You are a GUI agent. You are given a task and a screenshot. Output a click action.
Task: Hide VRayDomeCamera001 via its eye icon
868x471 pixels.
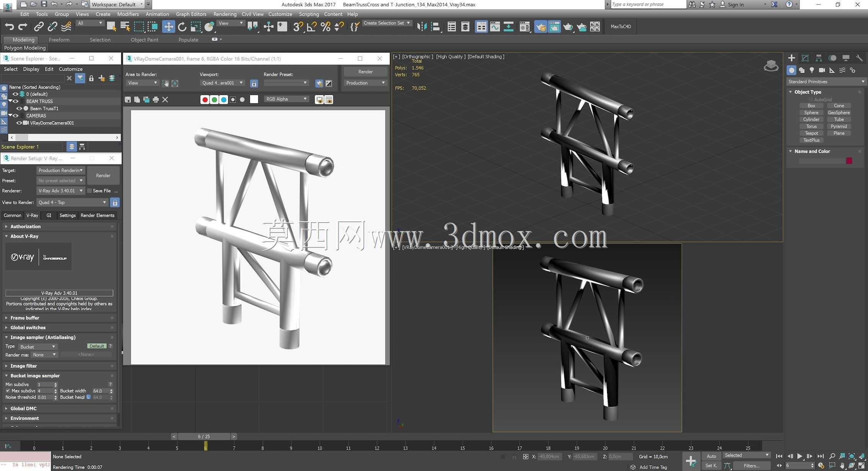(x=19, y=123)
